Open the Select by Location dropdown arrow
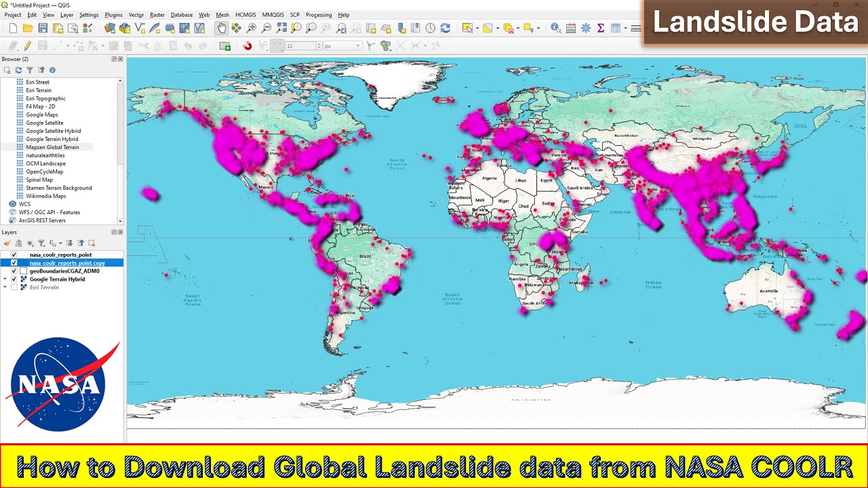This screenshot has height=488, width=868. (538, 28)
